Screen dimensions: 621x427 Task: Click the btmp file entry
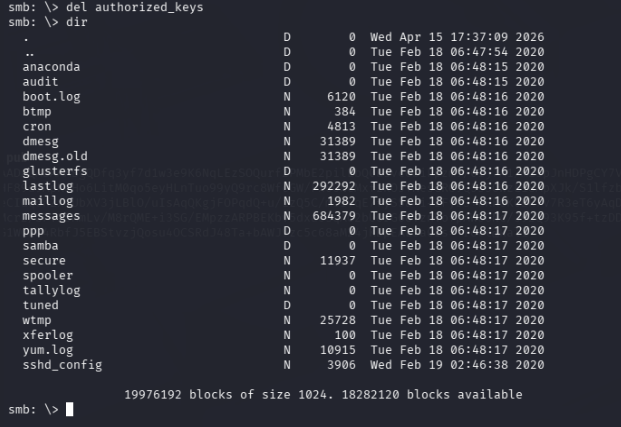click(36, 112)
